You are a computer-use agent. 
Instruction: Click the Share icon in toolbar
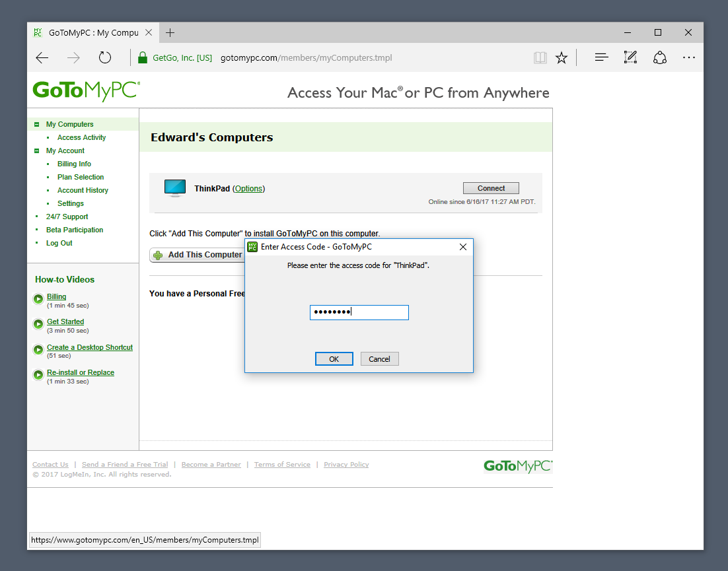tap(660, 57)
